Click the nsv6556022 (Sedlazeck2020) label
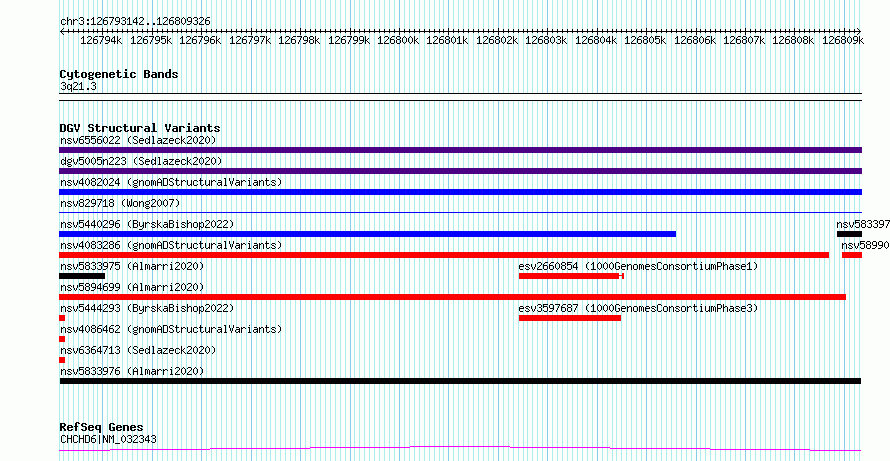The width and height of the screenshot is (890, 461). [138, 140]
